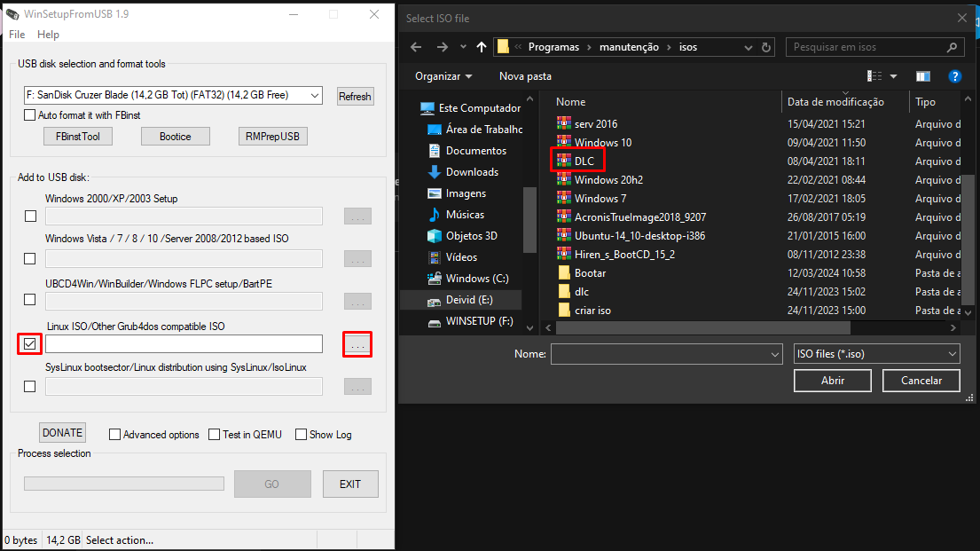Image resolution: width=980 pixels, height=551 pixels.
Task: Click Windows (C:) drive icon
Action: click(x=435, y=279)
